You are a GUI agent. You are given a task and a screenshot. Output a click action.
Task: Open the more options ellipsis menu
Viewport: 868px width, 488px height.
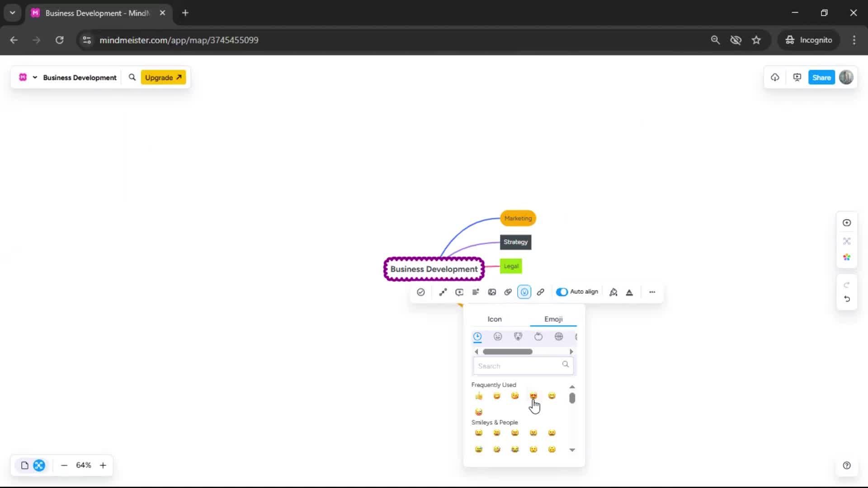[652, 292]
